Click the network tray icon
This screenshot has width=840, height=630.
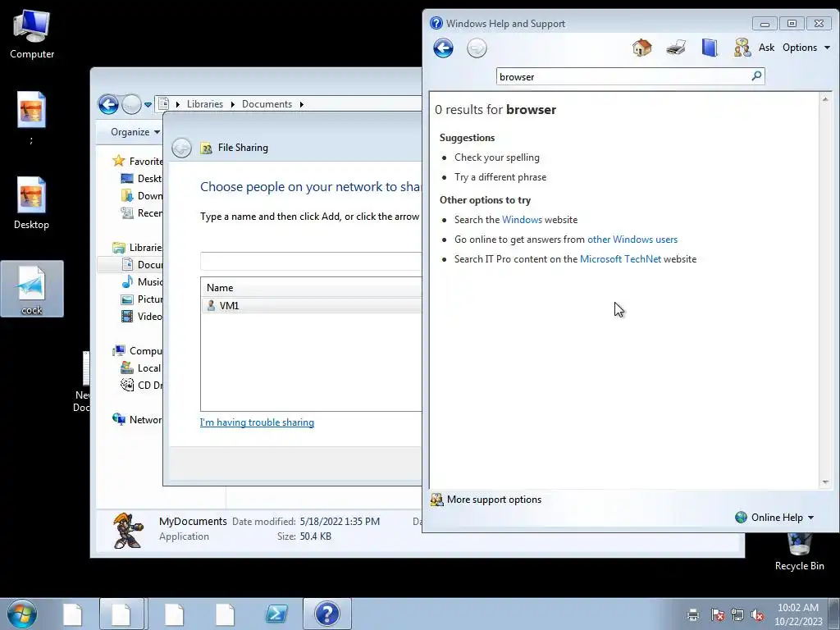pyautogui.click(x=737, y=614)
